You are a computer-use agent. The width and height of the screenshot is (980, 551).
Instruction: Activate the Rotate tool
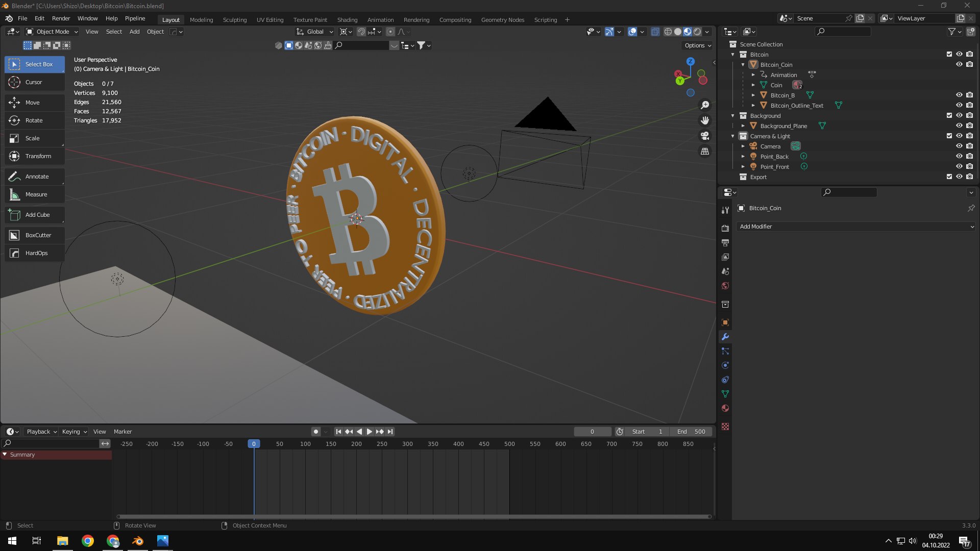tap(34, 120)
